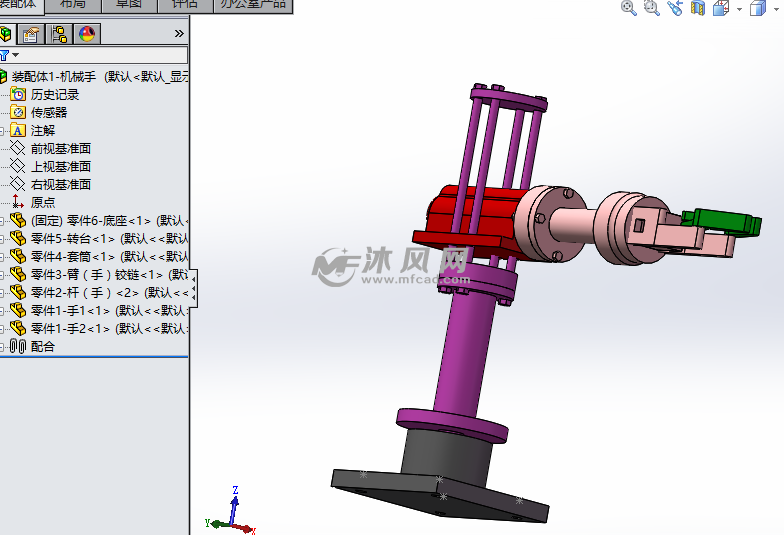Viewport: 784px width, 535px height.
Task: Select the 右视基准面 plane icon
Action: click(x=18, y=184)
